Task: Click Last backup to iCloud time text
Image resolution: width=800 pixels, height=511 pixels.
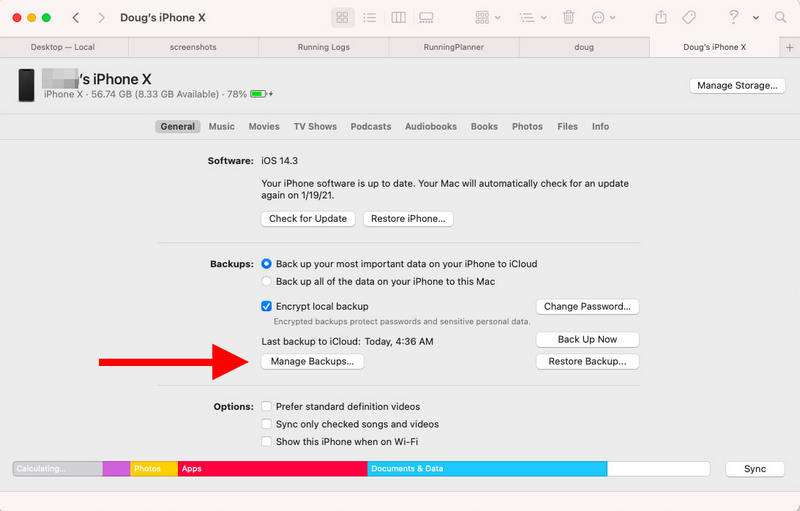Action: click(347, 342)
